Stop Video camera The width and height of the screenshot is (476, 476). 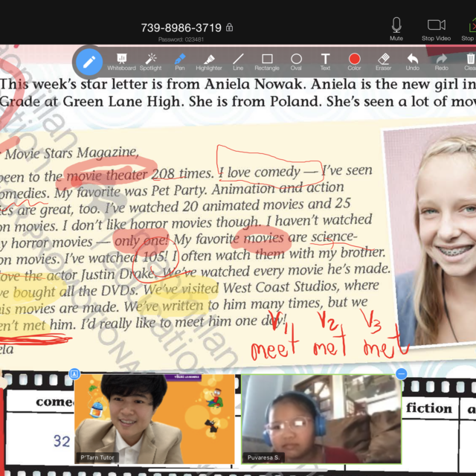tap(437, 29)
